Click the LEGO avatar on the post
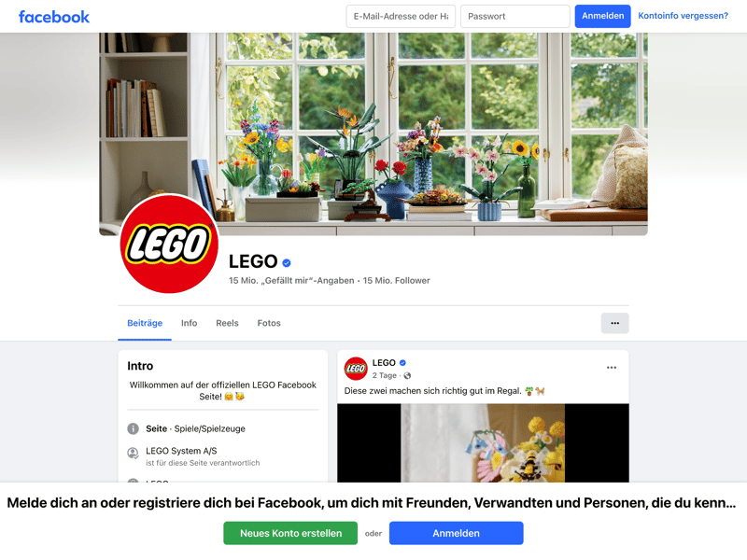 click(x=356, y=369)
